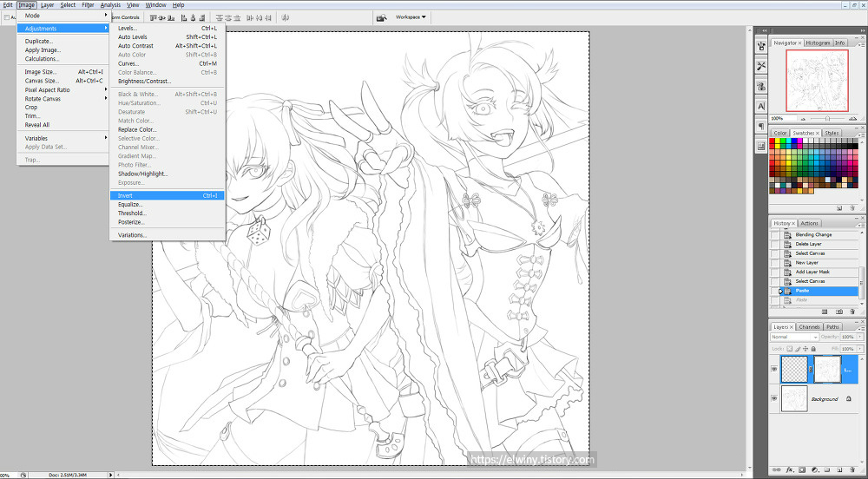Create new fill or adjustment layer icon
The height and width of the screenshot is (479, 868).
814,469
